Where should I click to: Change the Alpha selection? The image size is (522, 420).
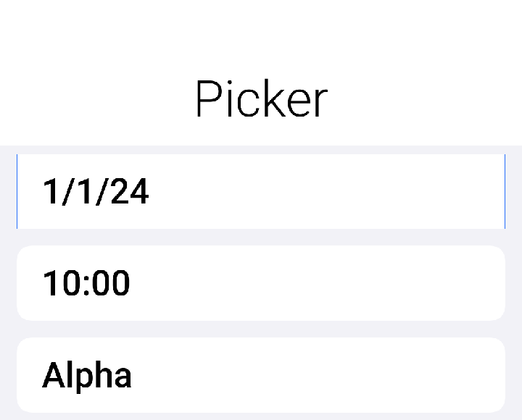pyautogui.click(x=261, y=375)
